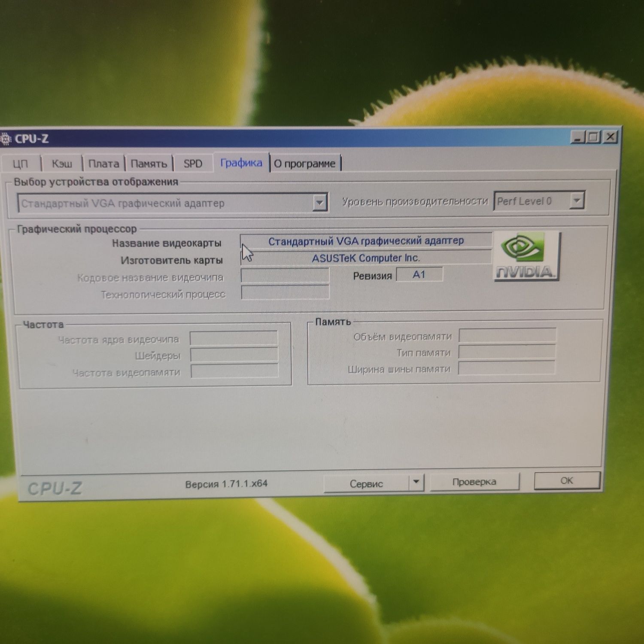Confirm with the OK button

[x=567, y=480]
